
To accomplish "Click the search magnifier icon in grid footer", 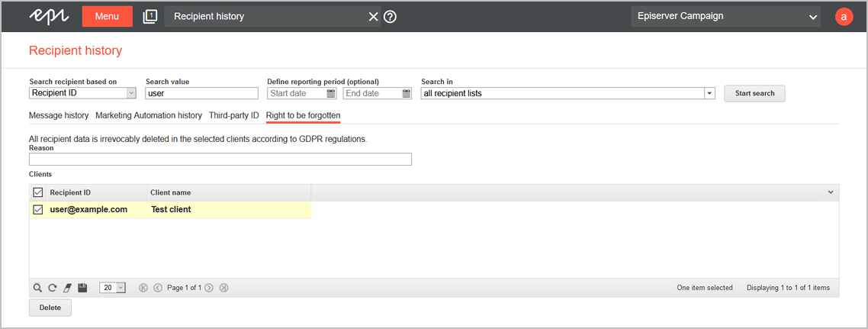I will point(37,288).
